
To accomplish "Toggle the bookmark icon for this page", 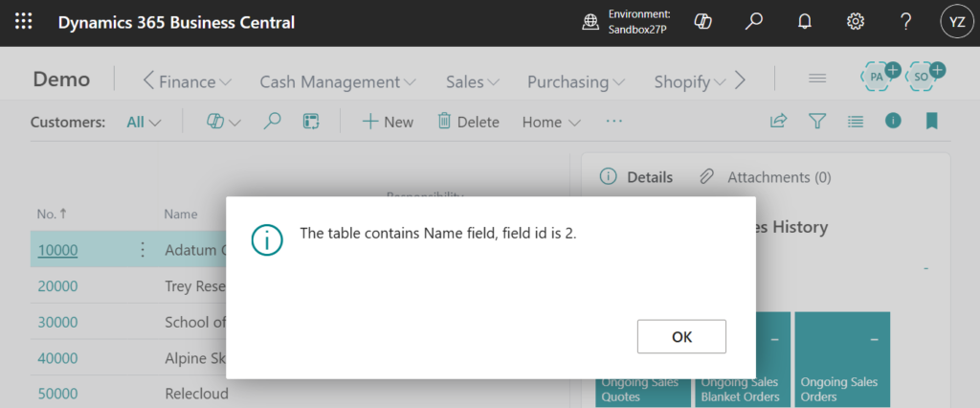I will point(930,122).
